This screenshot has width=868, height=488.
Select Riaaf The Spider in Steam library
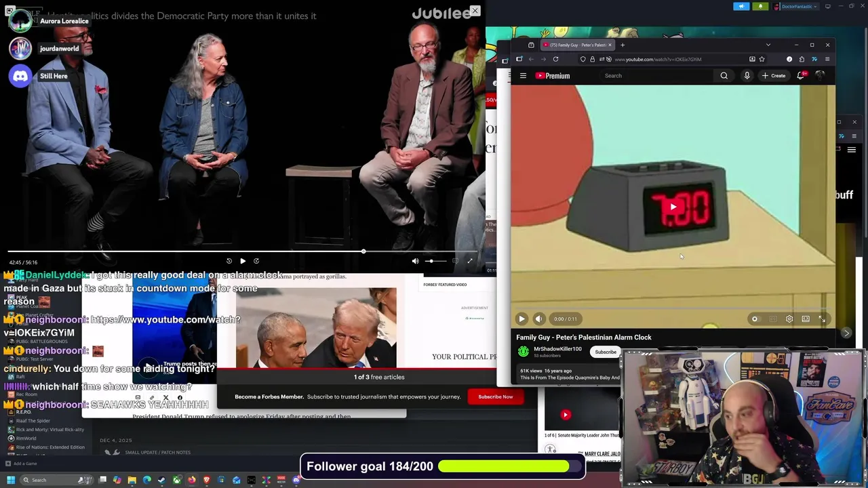33,421
